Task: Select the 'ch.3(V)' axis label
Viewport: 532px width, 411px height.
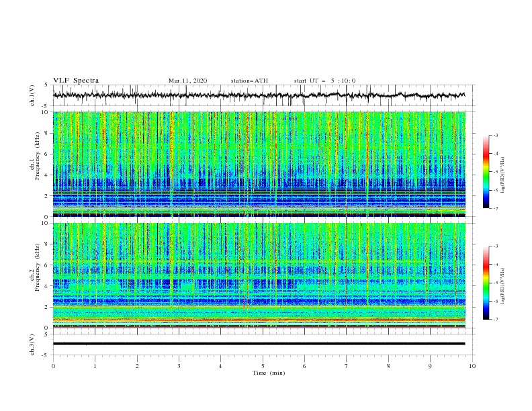Action: click(x=32, y=345)
